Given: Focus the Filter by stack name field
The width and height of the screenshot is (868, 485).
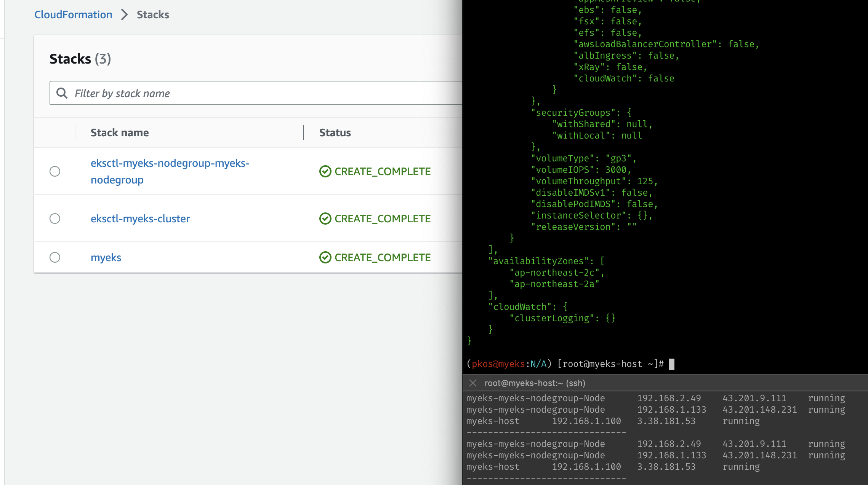Looking at the screenshot, I should click(x=256, y=93).
